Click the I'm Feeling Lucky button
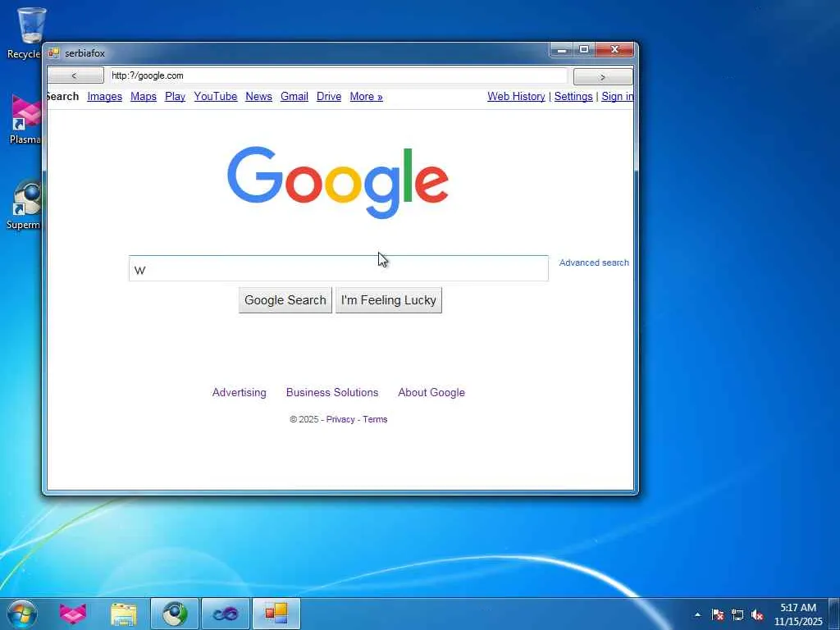840x630 pixels. click(x=388, y=300)
